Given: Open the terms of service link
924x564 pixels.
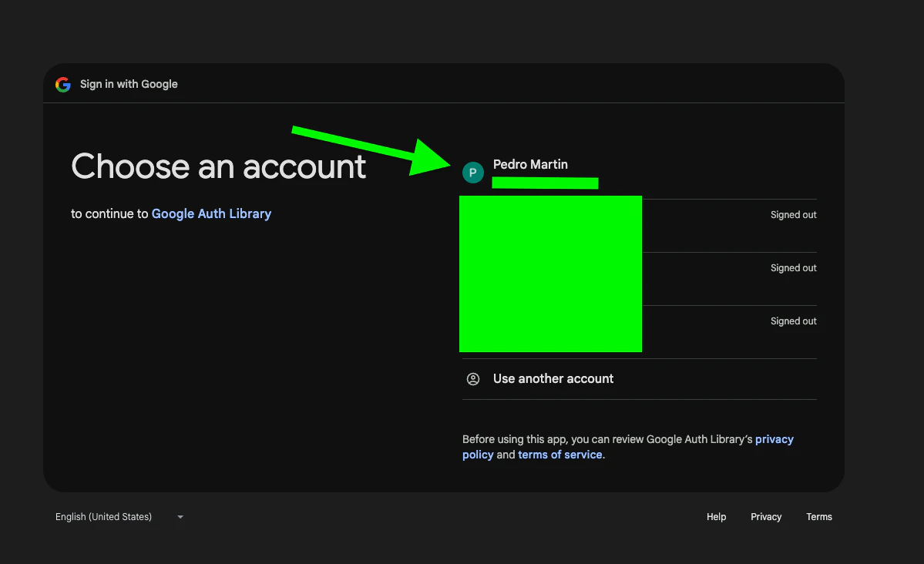Looking at the screenshot, I should (559, 455).
